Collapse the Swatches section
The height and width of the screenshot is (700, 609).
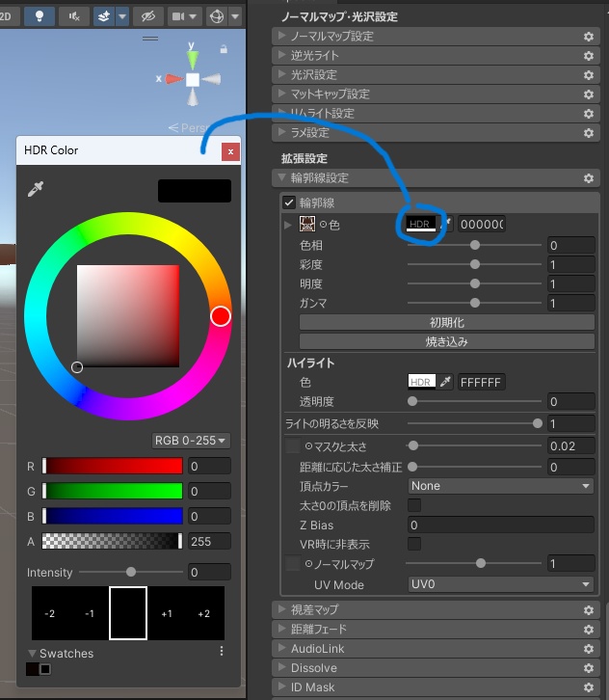pos(32,653)
